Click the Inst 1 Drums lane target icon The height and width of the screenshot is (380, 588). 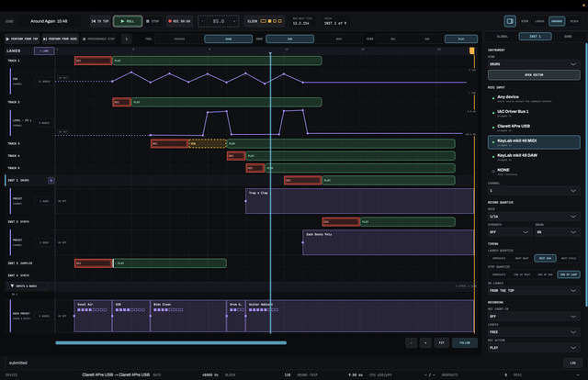(x=51, y=181)
